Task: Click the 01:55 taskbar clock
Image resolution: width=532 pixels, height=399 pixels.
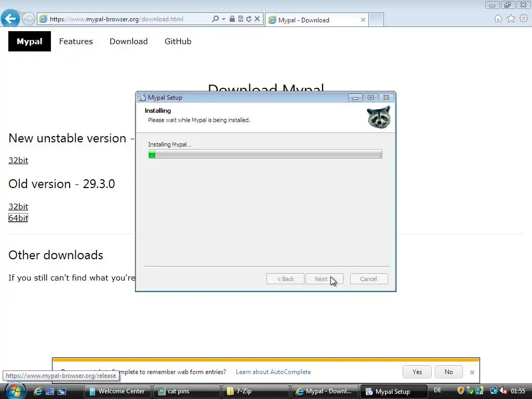Action: 518,391
